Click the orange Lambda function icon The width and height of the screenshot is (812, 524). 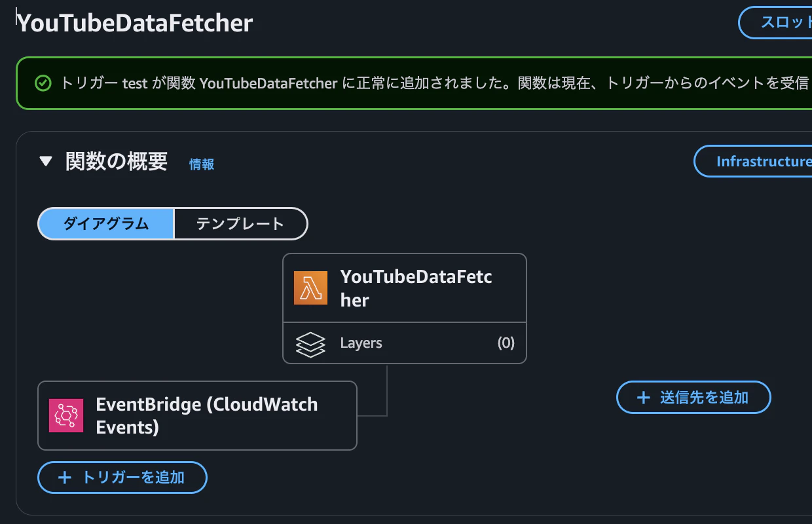coord(310,287)
